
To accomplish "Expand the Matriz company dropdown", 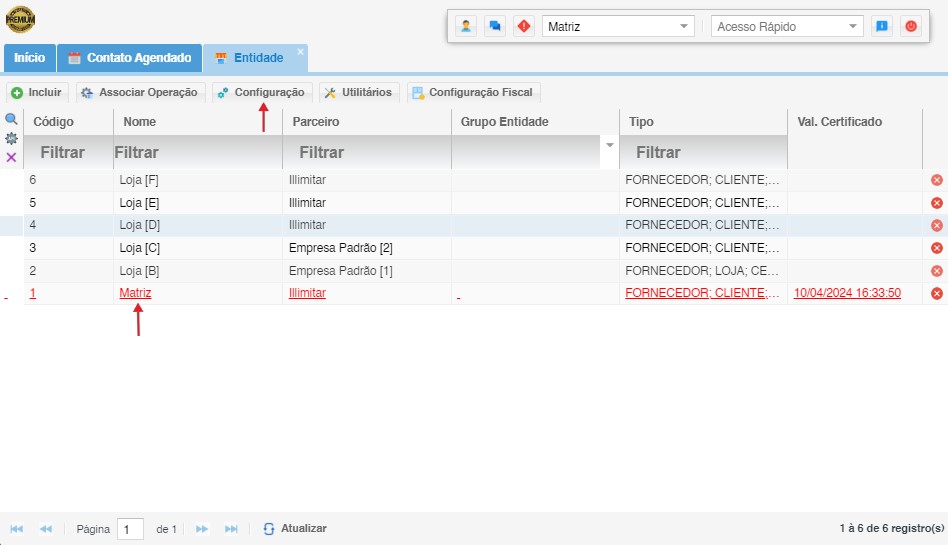I will tap(684, 27).
